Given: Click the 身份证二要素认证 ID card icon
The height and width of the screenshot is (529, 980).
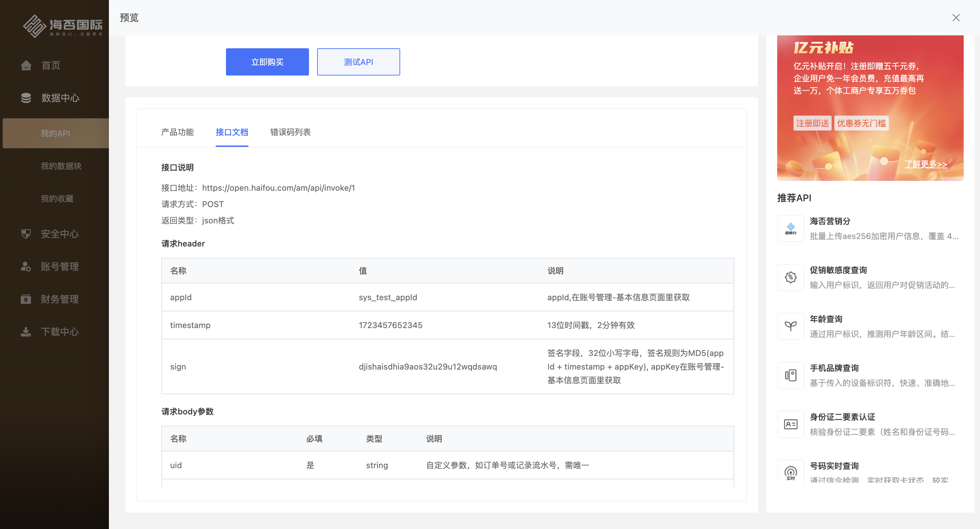Looking at the screenshot, I should coord(790,424).
